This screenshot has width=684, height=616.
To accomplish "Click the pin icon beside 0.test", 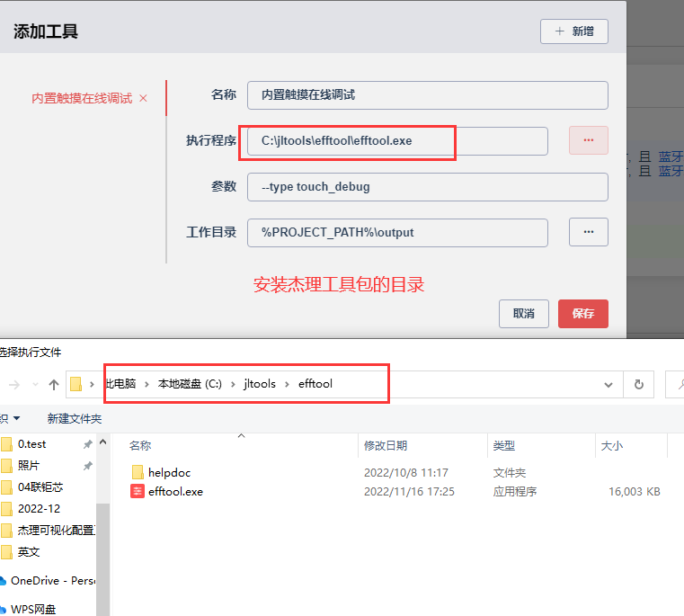I will [88, 444].
